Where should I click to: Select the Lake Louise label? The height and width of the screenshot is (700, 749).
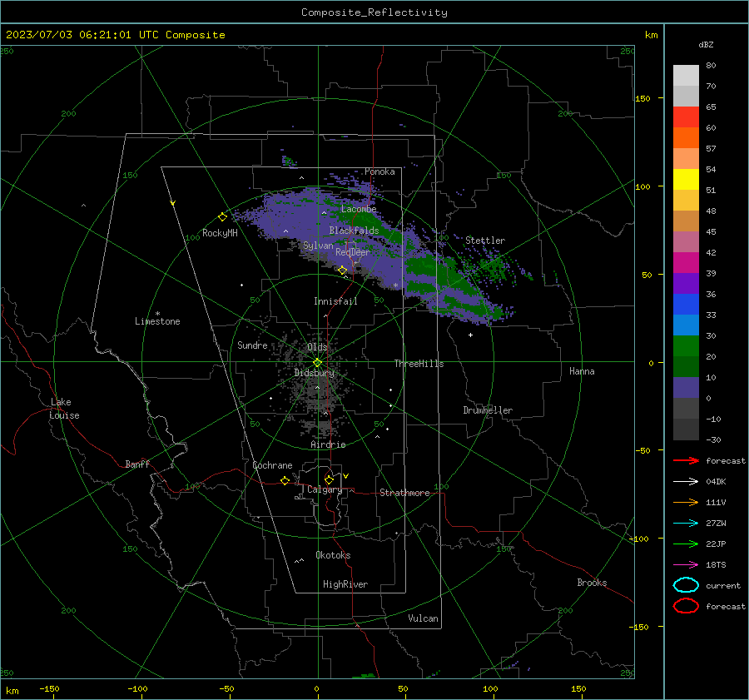tap(64, 409)
